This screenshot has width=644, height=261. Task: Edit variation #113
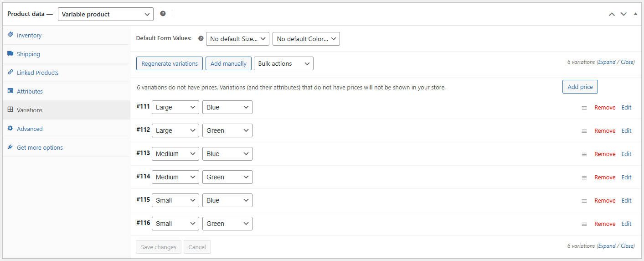[x=627, y=154]
